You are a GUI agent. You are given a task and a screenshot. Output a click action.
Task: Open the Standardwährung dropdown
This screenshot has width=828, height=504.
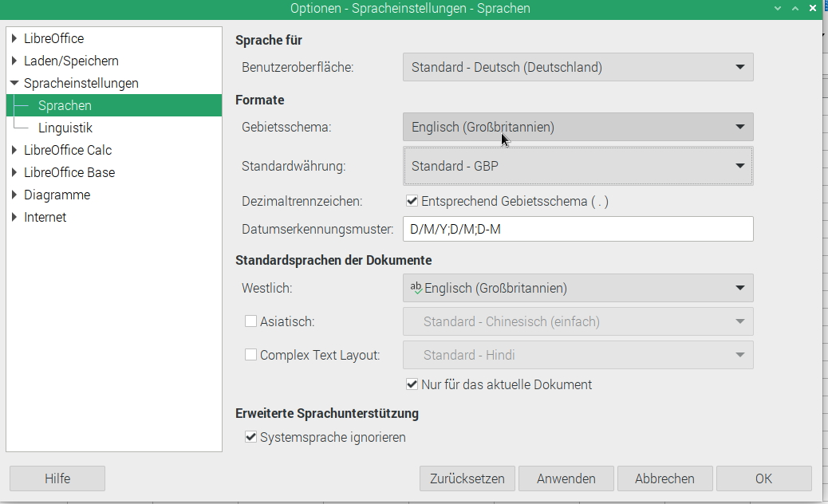tap(578, 166)
